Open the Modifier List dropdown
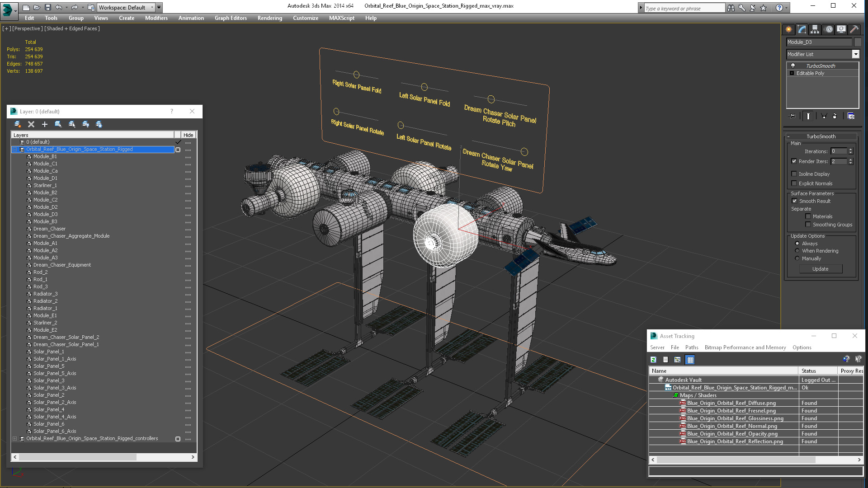Screen dimensions: 868x488 click(x=855, y=54)
